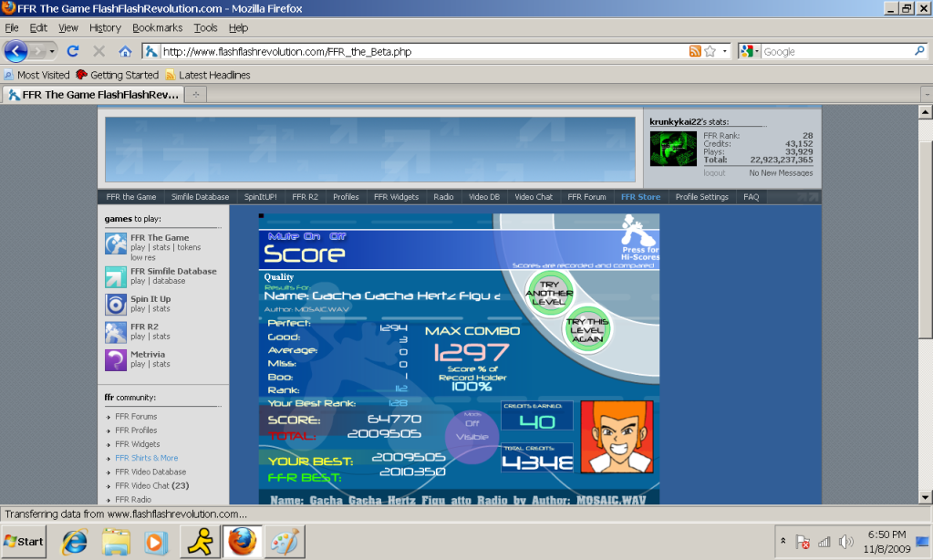The image size is (933, 560).
Task: Turn Mute Off in the score screen
Action: point(337,235)
